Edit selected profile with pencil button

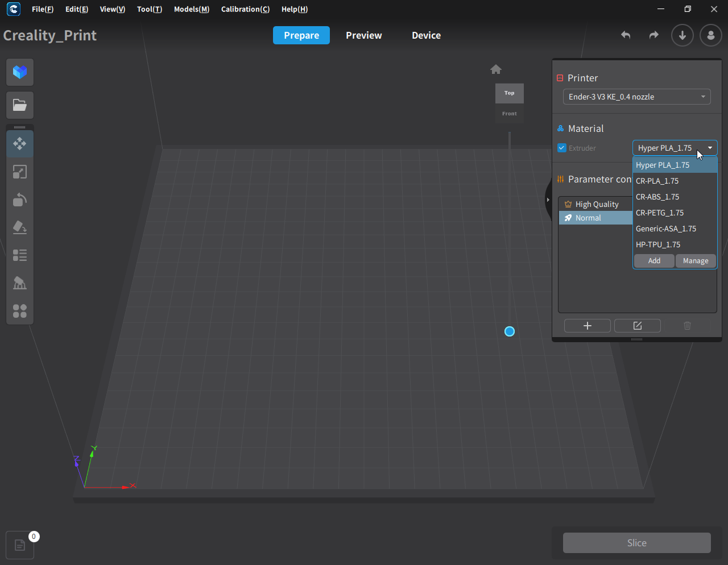coord(638,326)
